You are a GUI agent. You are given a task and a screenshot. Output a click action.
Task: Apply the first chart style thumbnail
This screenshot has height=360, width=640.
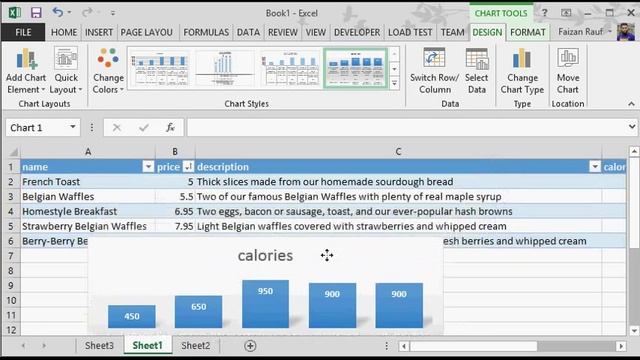coord(160,68)
